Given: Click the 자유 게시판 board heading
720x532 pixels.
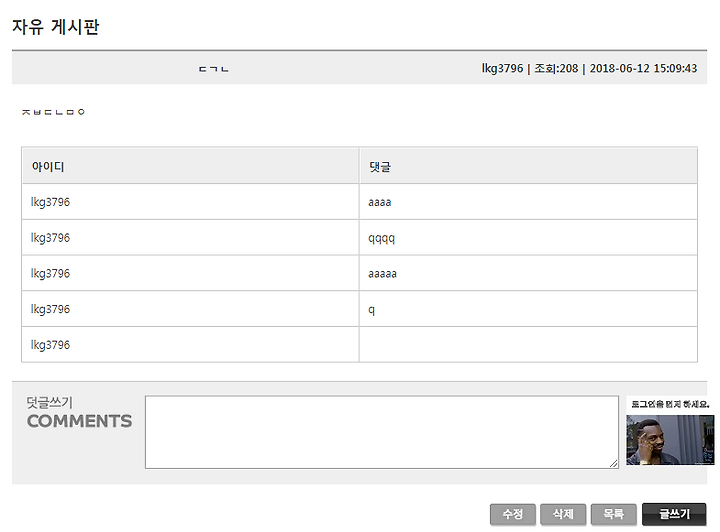Looking at the screenshot, I should click(55, 27).
